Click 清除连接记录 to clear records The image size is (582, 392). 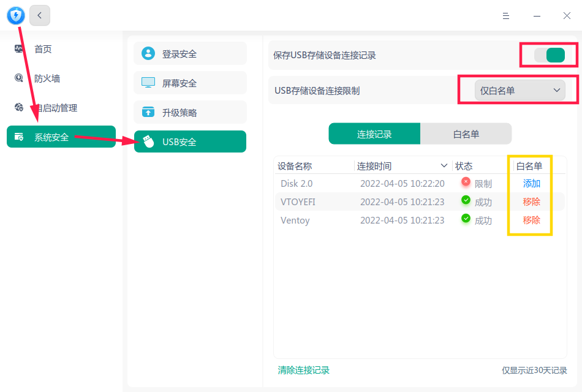(303, 371)
